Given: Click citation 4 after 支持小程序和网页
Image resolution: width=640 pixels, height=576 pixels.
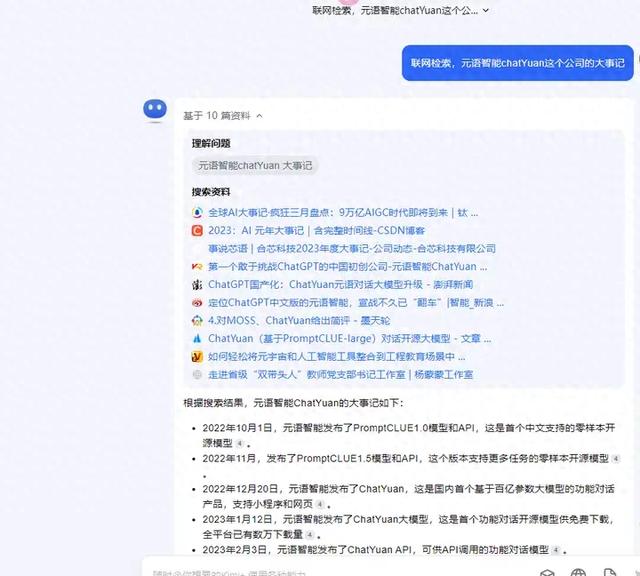Looking at the screenshot, I should click(320, 505).
